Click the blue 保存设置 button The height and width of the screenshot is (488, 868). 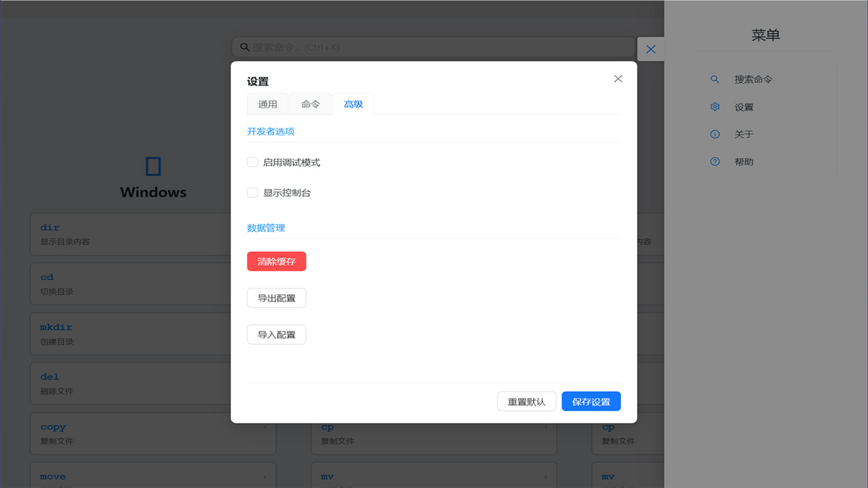(x=591, y=402)
